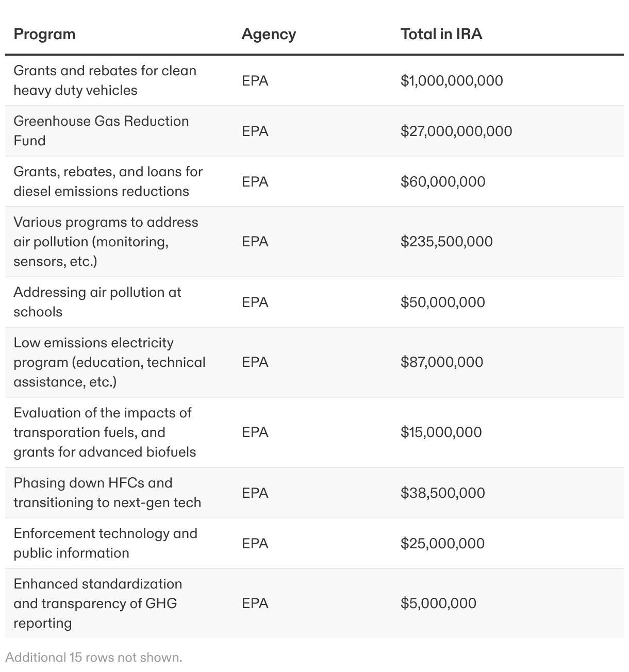Viewport: 629px width, 672px height.
Task: Click the Program column header
Action: [44, 34]
